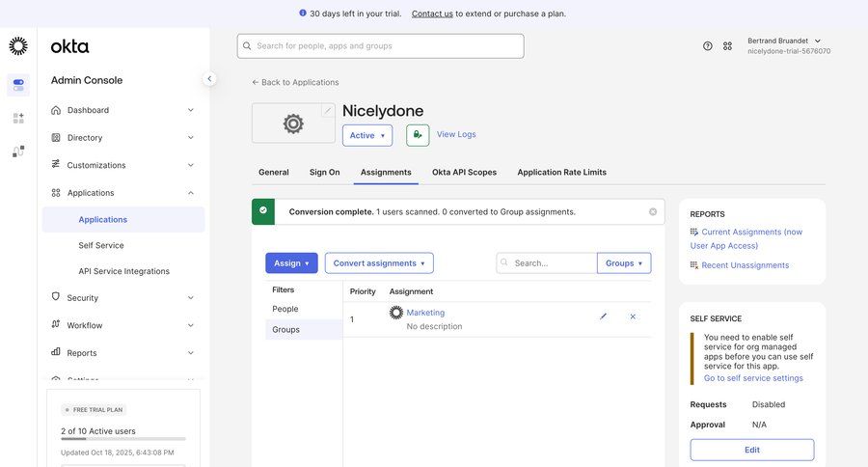This screenshot has height=467, width=868.
Task: Click the Workflow icon in sidebar
Action: click(55, 324)
